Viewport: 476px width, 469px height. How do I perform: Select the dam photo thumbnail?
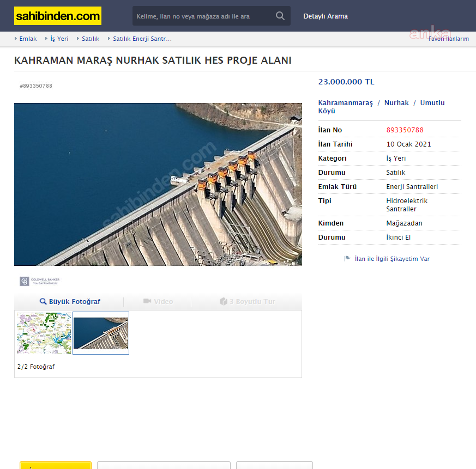tap(101, 333)
